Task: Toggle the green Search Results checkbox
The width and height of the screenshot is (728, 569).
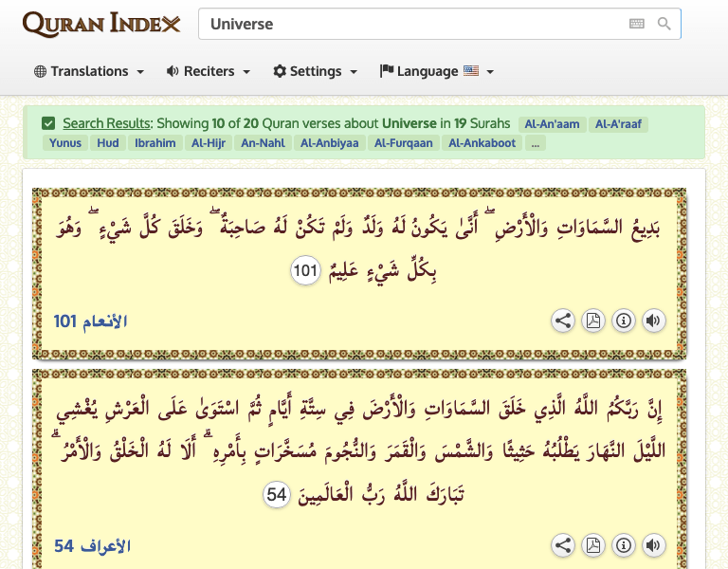Action: click(x=48, y=123)
